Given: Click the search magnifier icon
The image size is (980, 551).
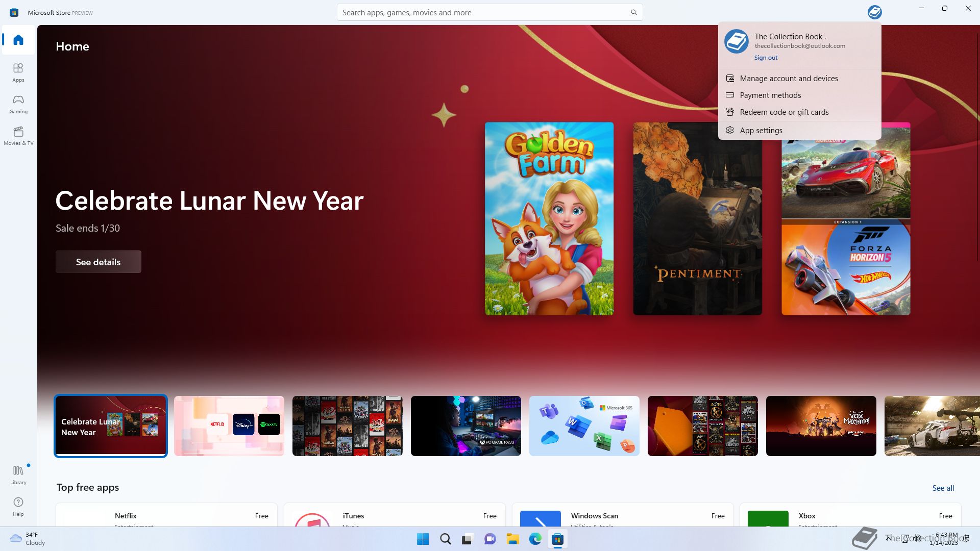Looking at the screenshot, I should 633,12.
